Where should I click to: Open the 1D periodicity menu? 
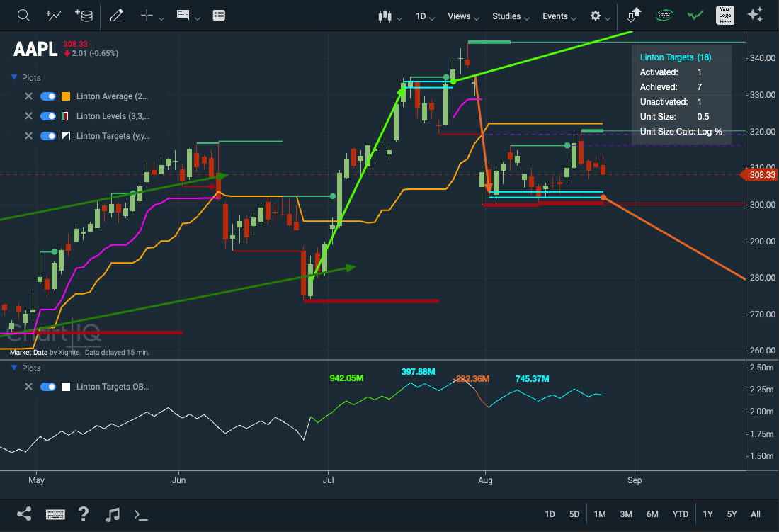(x=425, y=16)
